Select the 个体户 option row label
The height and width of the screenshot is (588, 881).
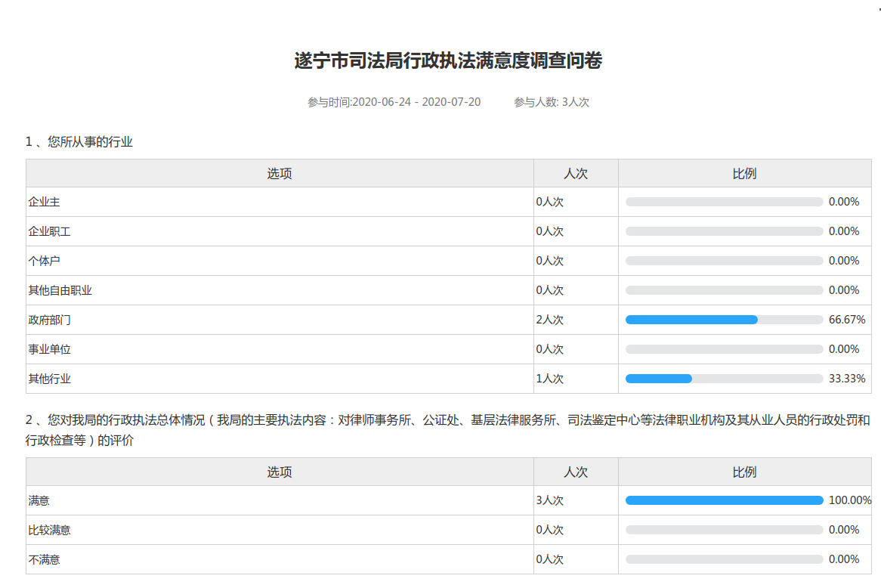[44, 261]
